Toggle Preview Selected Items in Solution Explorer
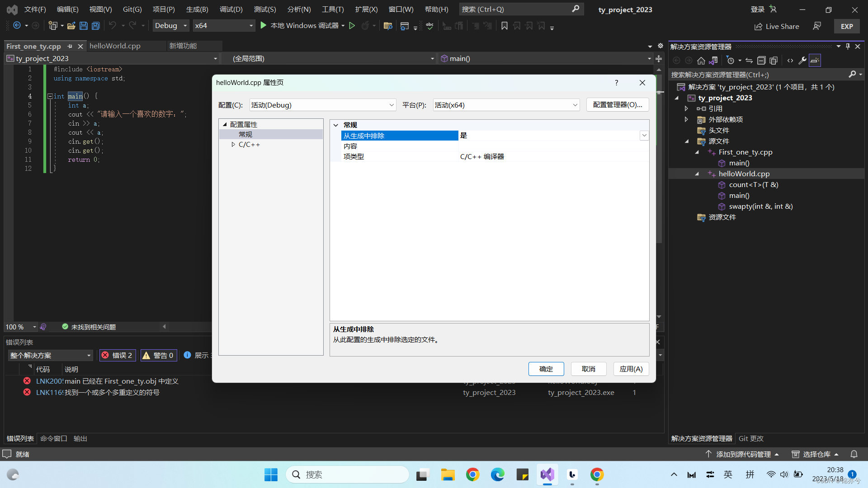Viewport: 868px width, 488px height. coord(815,61)
